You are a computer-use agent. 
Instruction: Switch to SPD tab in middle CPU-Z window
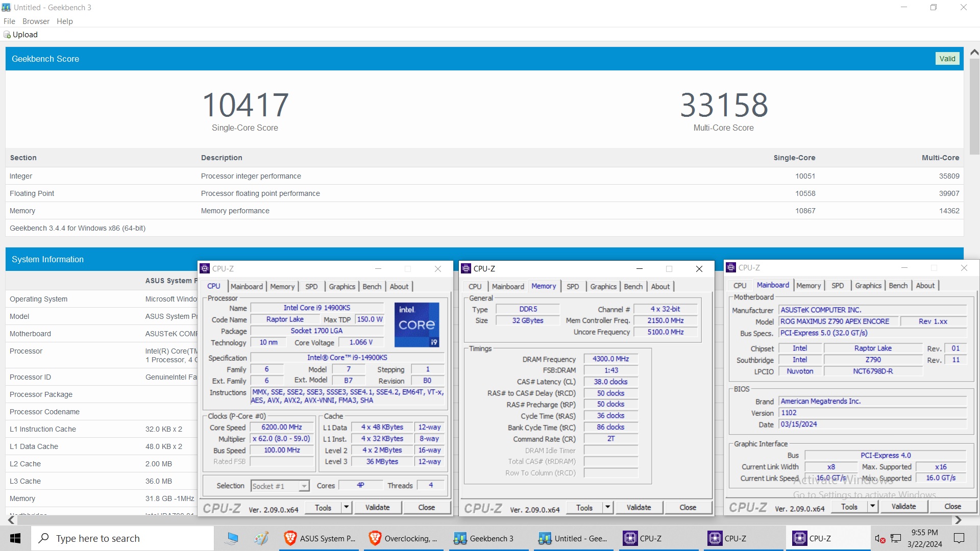(573, 287)
